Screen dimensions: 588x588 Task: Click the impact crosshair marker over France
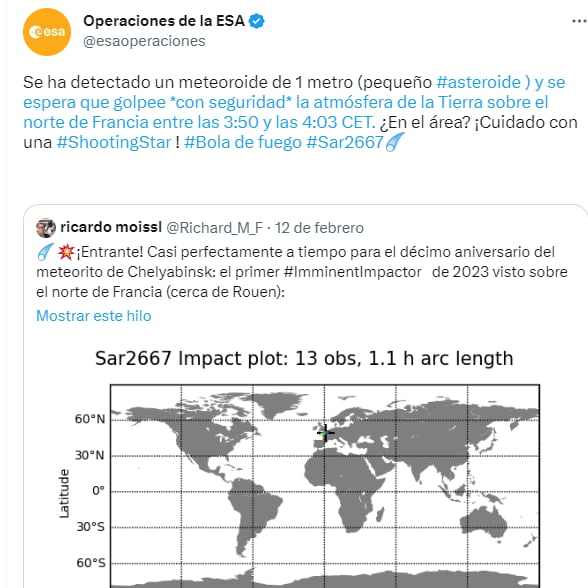[326, 433]
